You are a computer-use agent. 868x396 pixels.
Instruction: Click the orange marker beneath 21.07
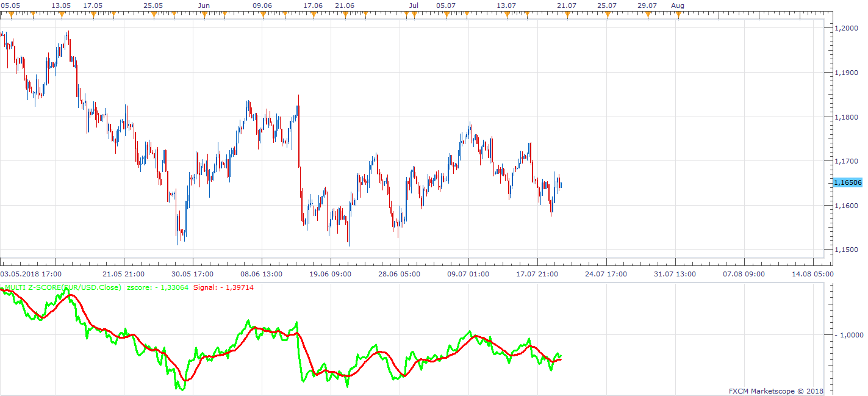567,13
